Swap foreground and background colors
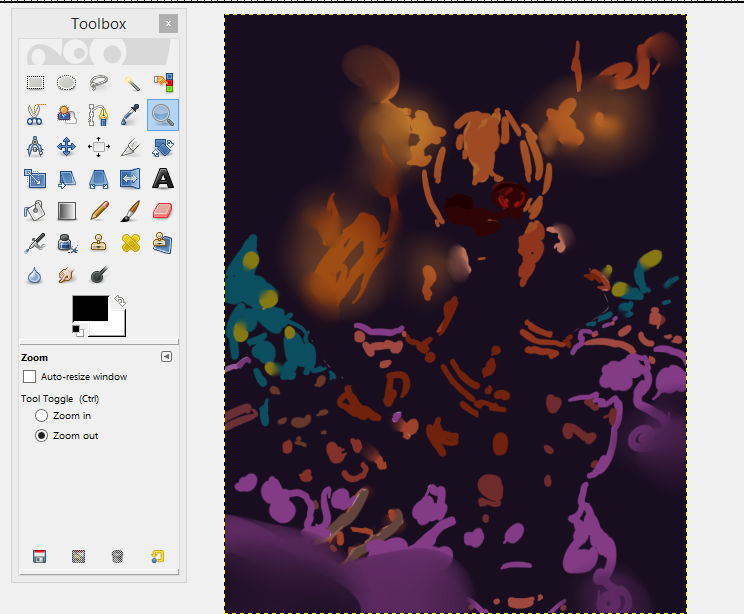The height and width of the screenshot is (614, 744). click(120, 301)
